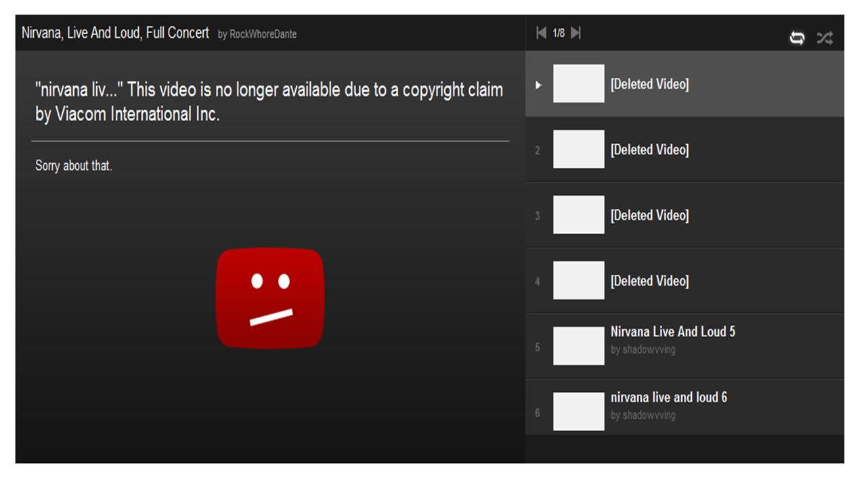Select first [Deleted Video] playlist entry
The image size is (868, 484).
649,85
